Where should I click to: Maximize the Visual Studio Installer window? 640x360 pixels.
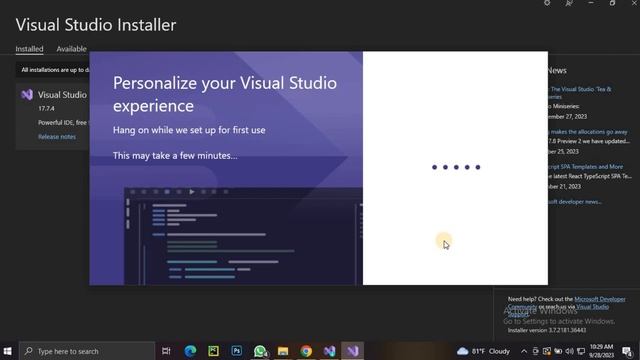pos(612,3)
